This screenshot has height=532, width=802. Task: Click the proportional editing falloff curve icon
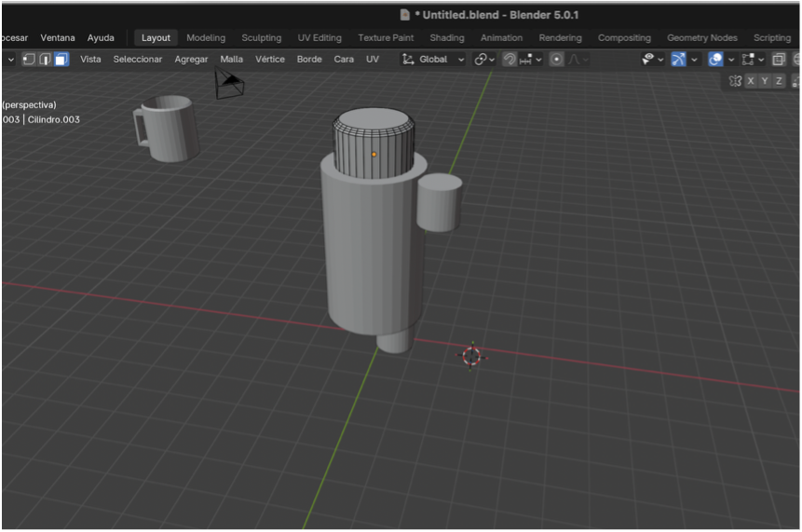pyautogui.click(x=575, y=59)
